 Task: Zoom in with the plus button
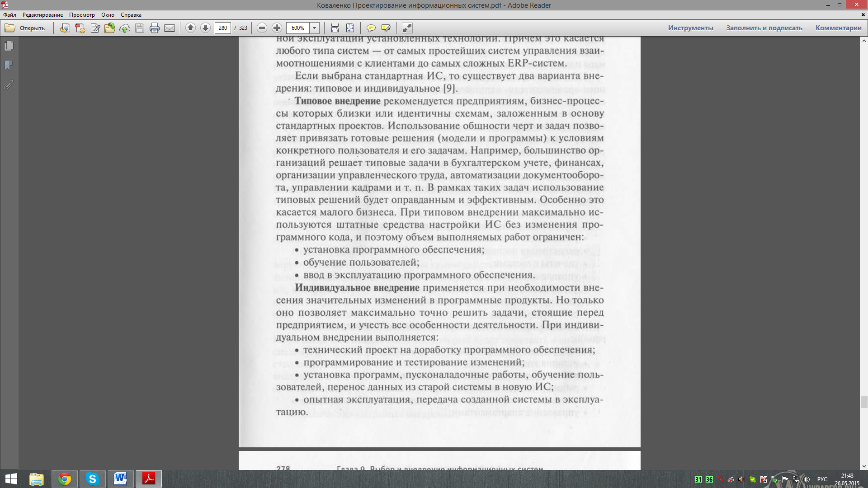pos(277,28)
